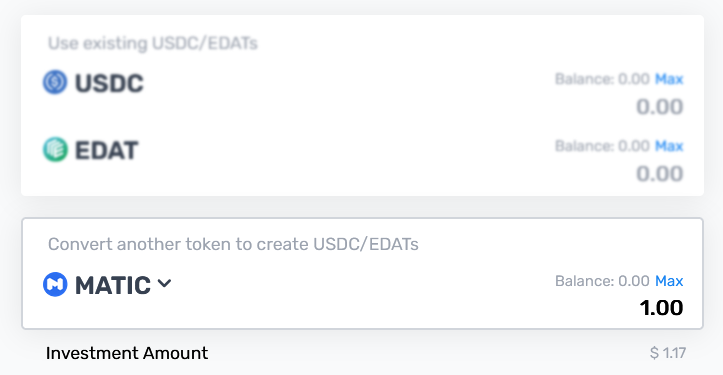Viewport: 723px width, 375px height.
Task: Click the MATIC token icon
Action: coord(55,284)
